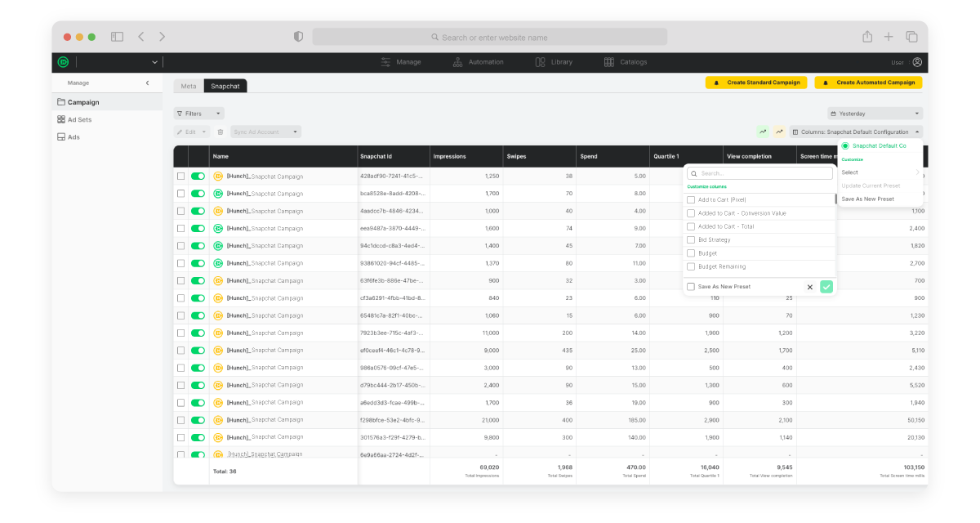The image size is (980, 523).
Task: Check the Add to Cart (Pixel) column
Action: (x=691, y=199)
